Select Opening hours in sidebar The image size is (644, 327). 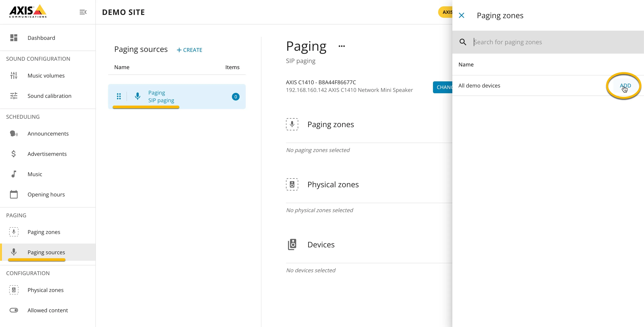(46, 194)
